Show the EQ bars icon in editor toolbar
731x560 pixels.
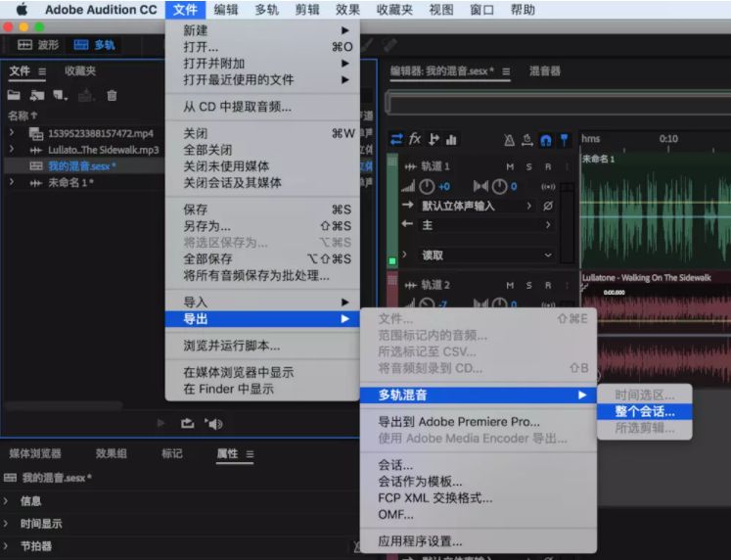click(x=451, y=139)
